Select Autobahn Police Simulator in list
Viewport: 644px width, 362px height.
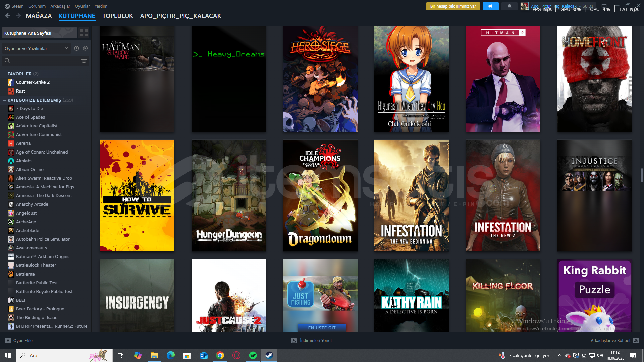43,239
